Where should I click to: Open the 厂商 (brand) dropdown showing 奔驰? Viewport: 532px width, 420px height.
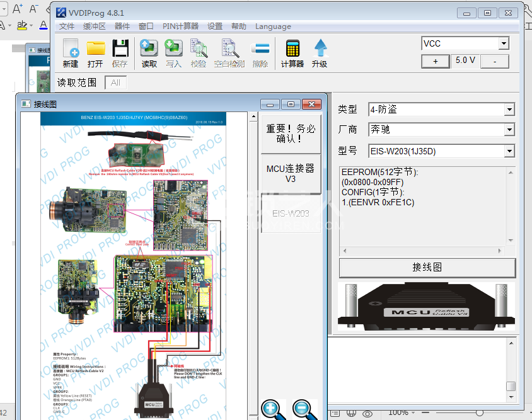509,130
